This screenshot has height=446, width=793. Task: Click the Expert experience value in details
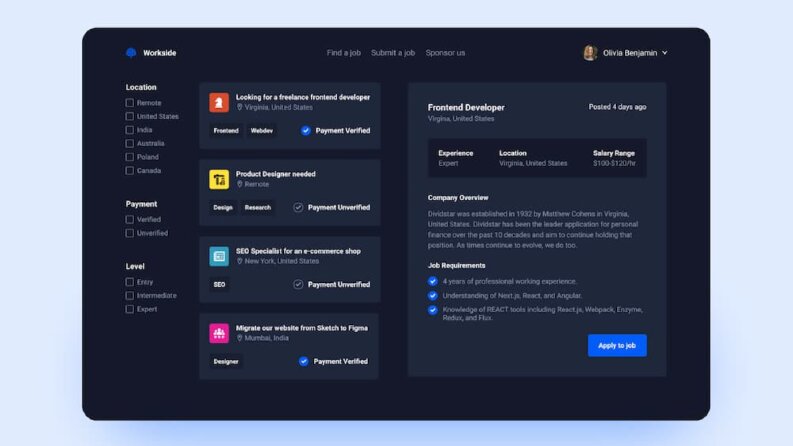pos(448,163)
